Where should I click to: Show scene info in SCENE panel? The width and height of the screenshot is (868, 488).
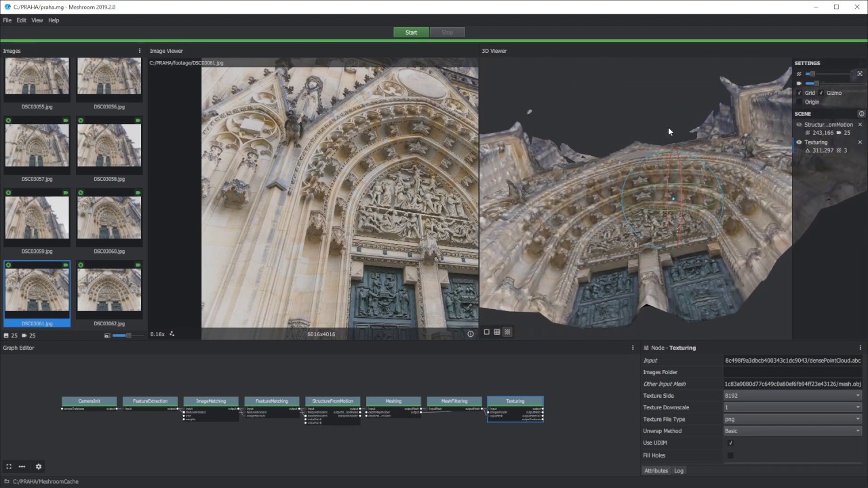pos(861,114)
